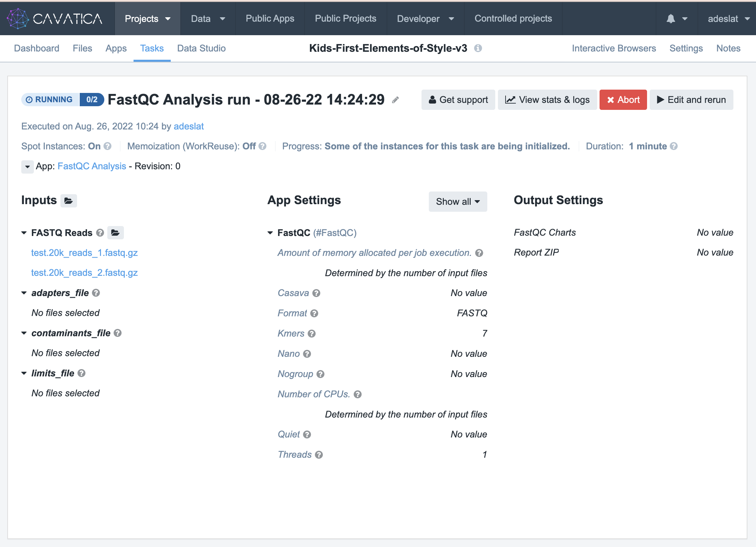Open the folder icon beside FASTQ Reads
Screen dimensions: 756x547
point(115,233)
